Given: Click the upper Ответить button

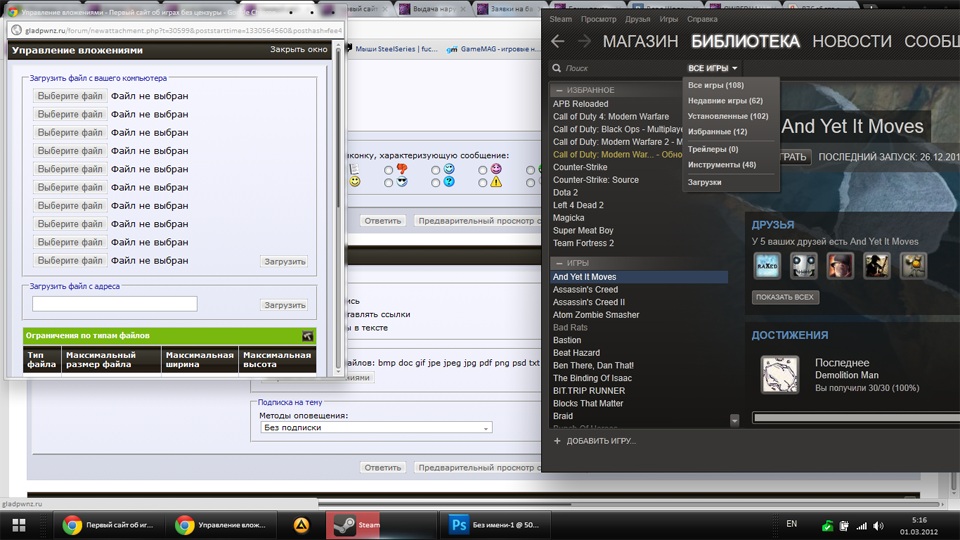Looking at the screenshot, I should 383,220.
